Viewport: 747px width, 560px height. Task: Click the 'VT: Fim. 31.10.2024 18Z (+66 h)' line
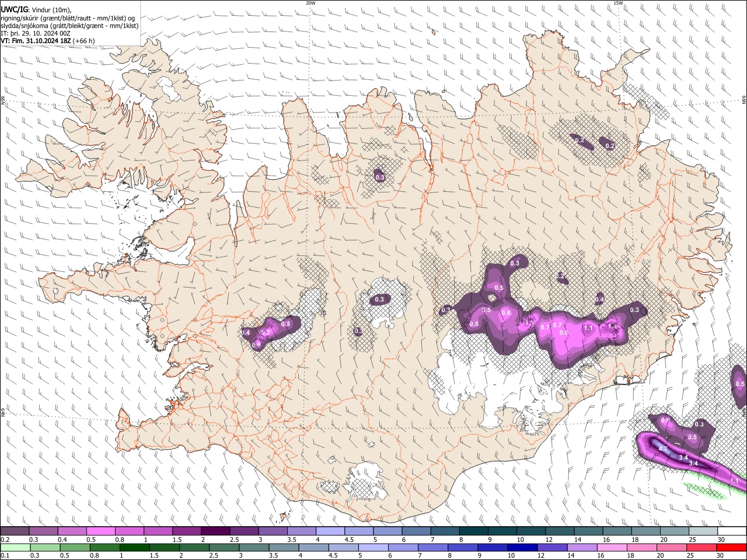48,41
